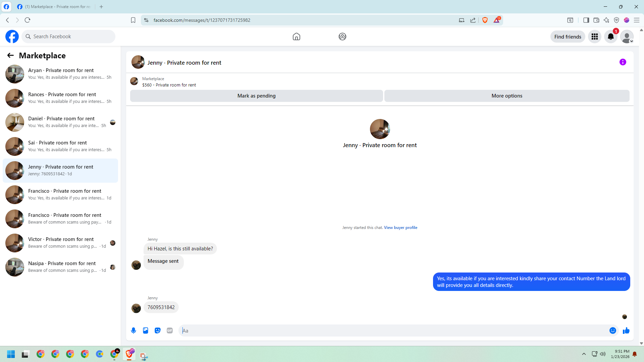Open the emoji picker in message box
This screenshot has width=644, height=362.
coord(612,330)
